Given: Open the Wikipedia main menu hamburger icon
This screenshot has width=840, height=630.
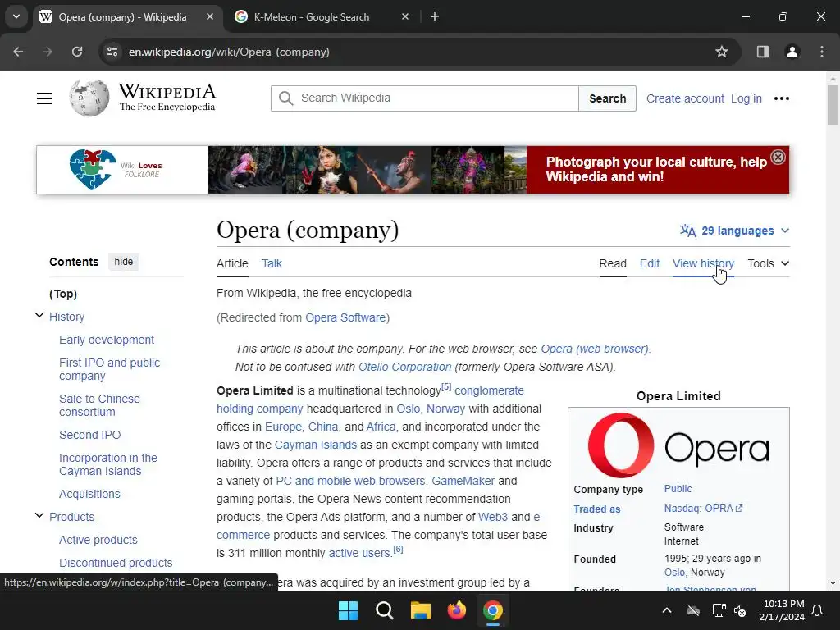Looking at the screenshot, I should coord(44,98).
